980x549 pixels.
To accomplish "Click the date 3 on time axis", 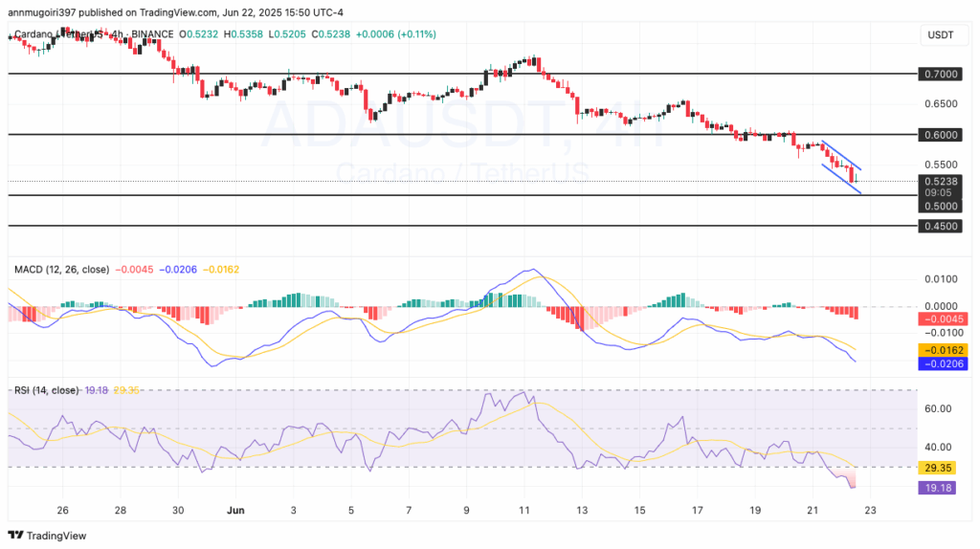I will click(293, 511).
